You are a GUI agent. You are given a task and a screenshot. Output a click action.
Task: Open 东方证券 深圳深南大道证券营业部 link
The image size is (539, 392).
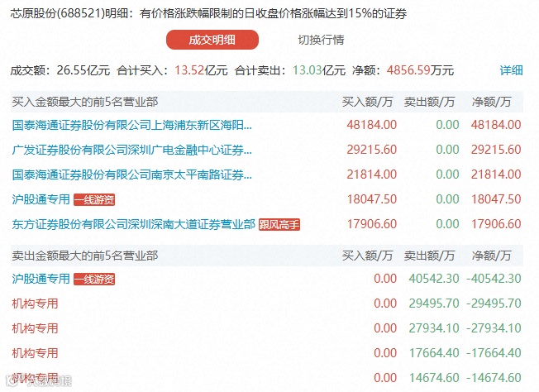coord(133,224)
